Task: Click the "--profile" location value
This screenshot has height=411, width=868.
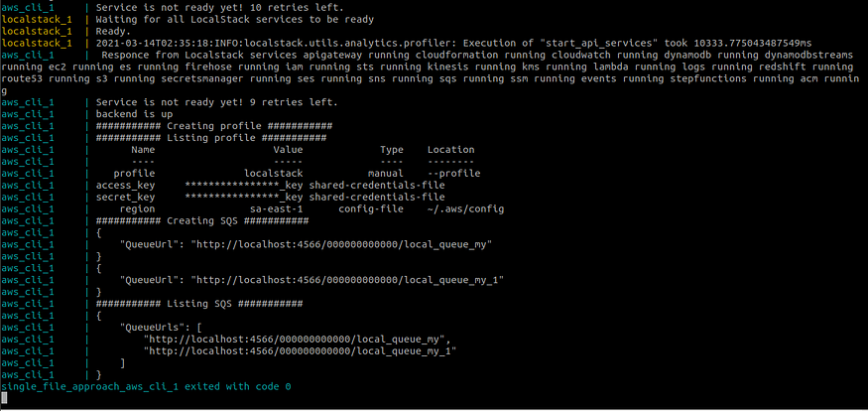Action: [454, 174]
